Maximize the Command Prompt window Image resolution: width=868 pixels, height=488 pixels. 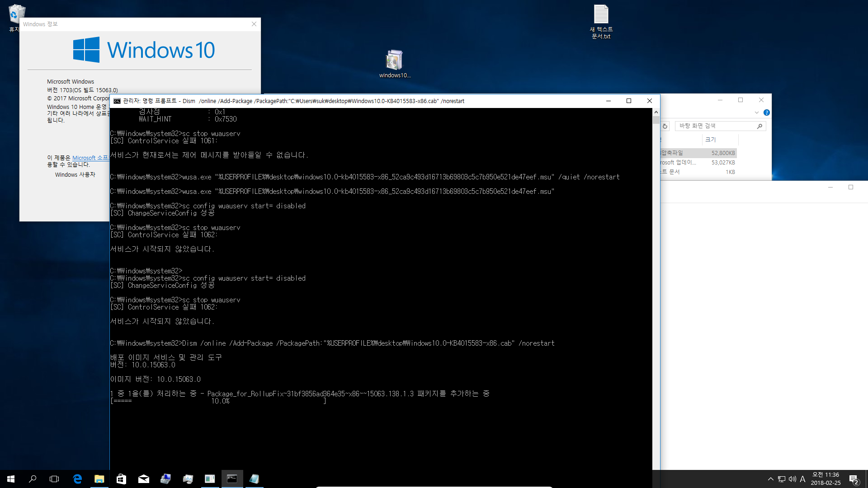tap(629, 101)
